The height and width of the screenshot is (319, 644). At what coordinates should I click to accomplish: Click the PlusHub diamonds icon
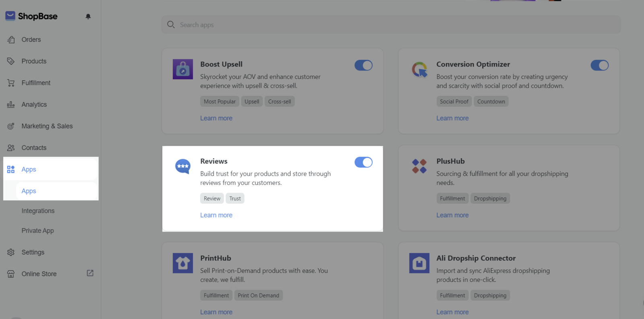point(419,166)
